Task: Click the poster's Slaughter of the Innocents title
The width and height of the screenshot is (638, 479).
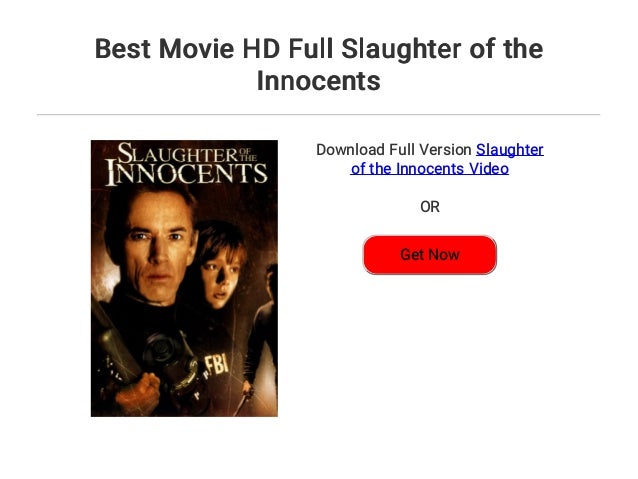Action: click(x=187, y=164)
